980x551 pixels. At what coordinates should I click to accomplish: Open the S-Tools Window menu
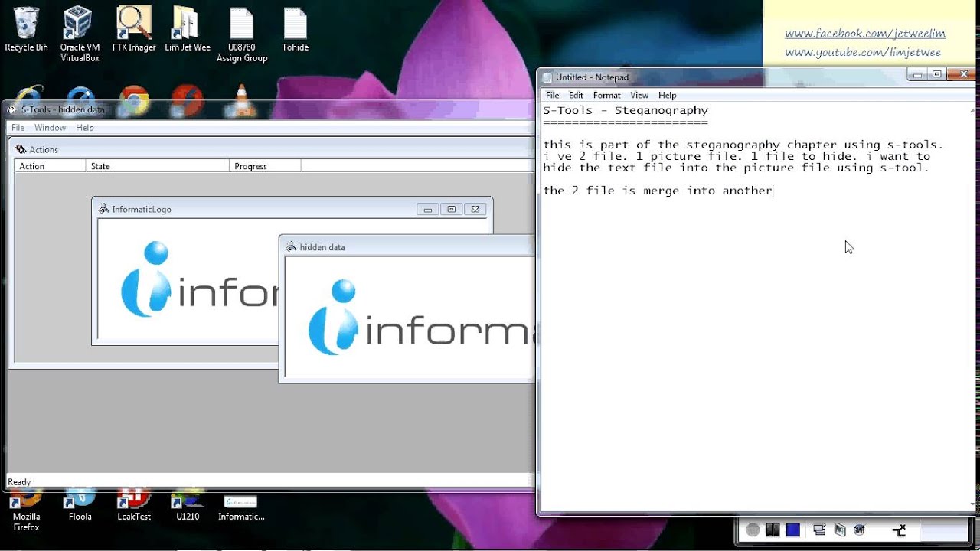tap(50, 128)
